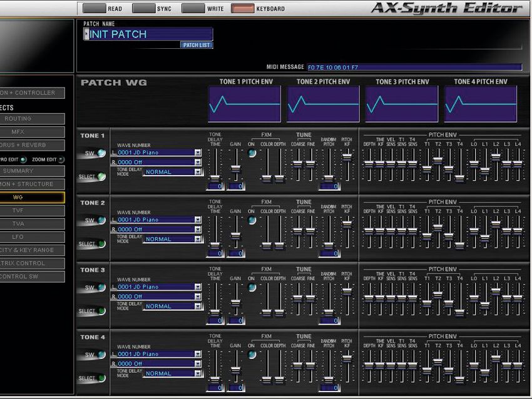Adjust the GAIN slider for TONE 1
Image resolution: width=532 pixels, height=399 pixels.
click(236, 169)
